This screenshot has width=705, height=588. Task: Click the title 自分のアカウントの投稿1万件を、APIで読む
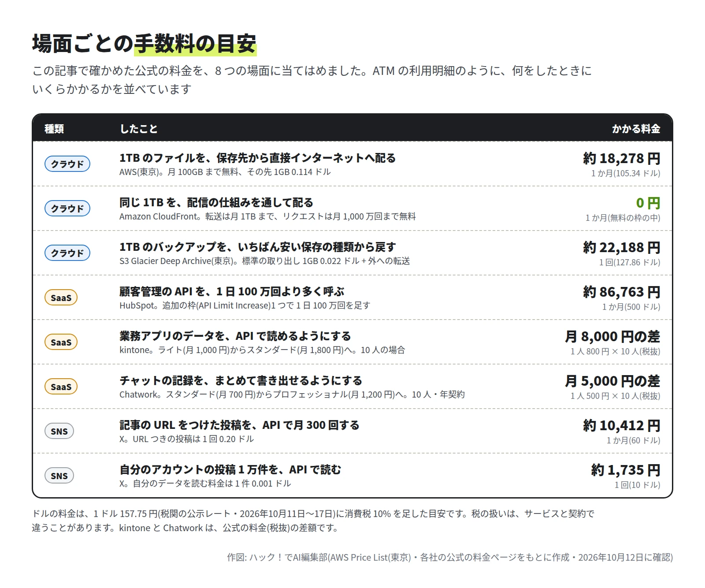coord(230,469)
